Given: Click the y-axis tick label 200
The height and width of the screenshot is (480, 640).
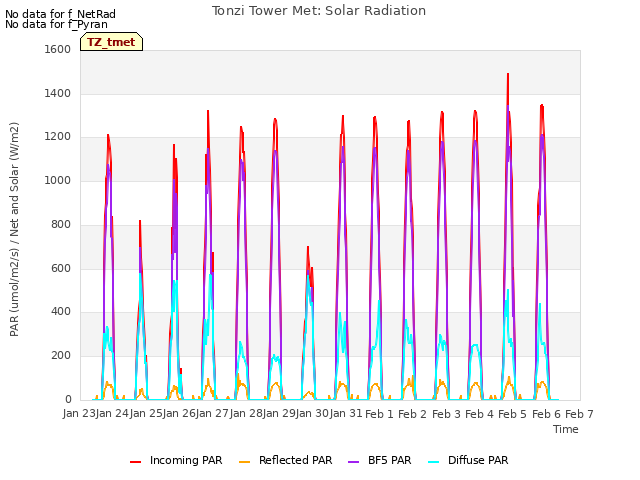Looking at the screenshot, I should click(61, 356).
